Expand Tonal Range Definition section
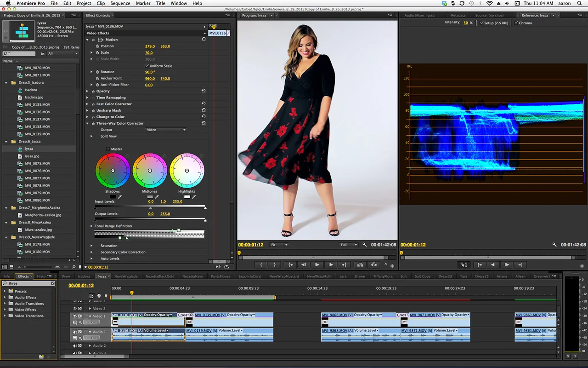This screenshot has width=588, height=368. click(91, 226)
